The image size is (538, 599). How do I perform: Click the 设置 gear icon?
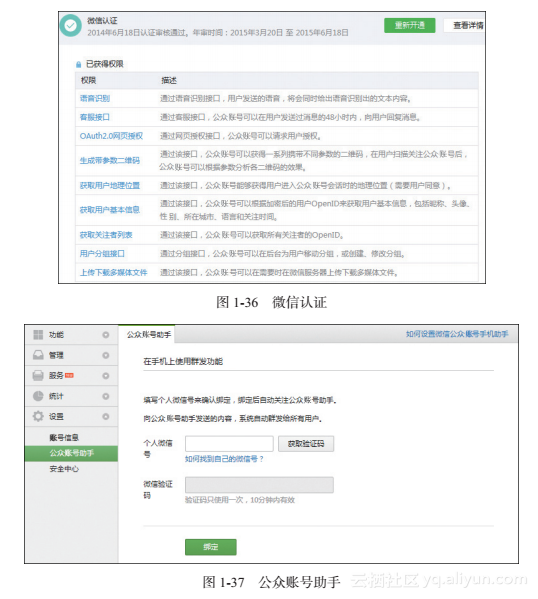pos(38,416)
